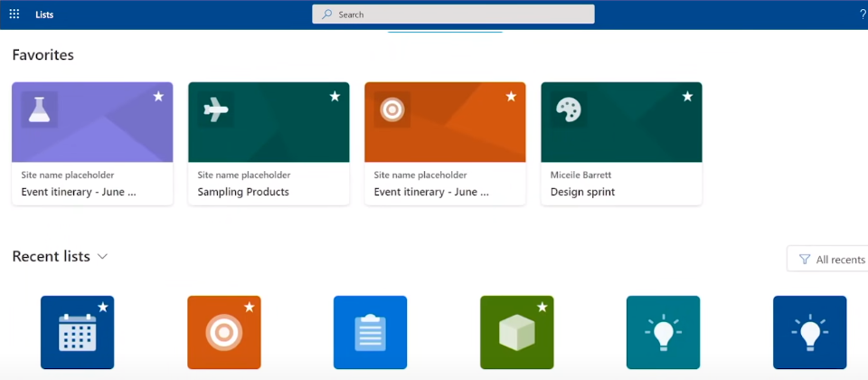The height and width of the screenshot is (380, 868).
Task: Open the help question mark icon
Action: pyautogui.click(x=863, y=15)
